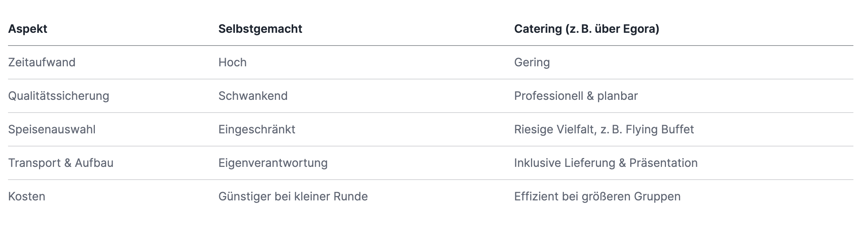Click the Riesige Vielfalt Flying Buffet cell

pyautogui.click(x=604, y=130)
